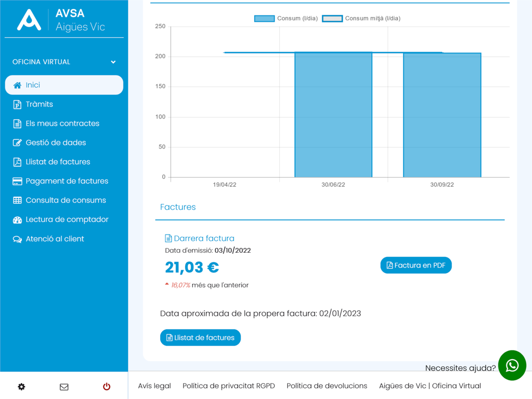The height and width of the screenshot is (399, 532).
Task: Click the 19/04/22 axis label
Action: pos(225,185)
